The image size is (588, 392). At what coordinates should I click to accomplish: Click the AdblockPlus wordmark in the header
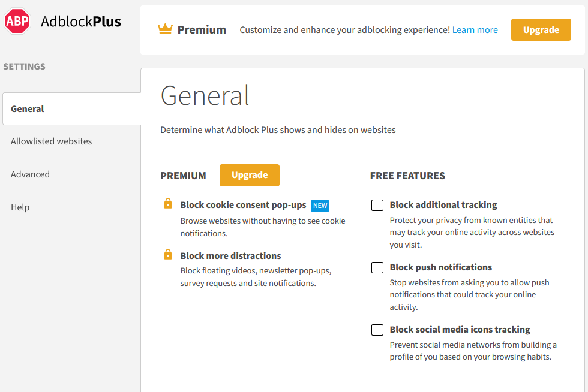coord(81,22)
